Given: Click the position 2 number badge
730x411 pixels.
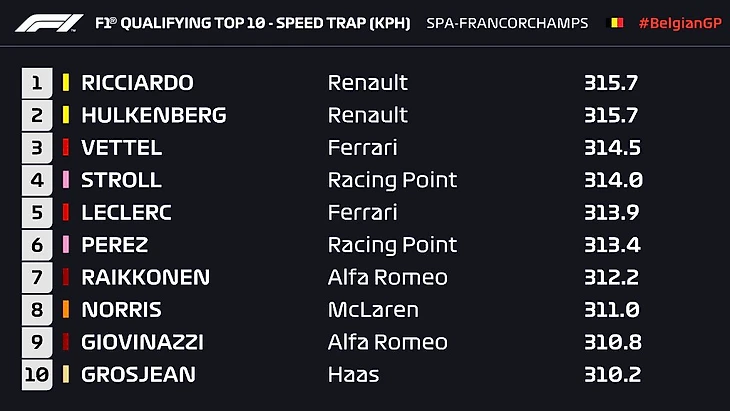Looking at the screenshot, I should point(36,115).
